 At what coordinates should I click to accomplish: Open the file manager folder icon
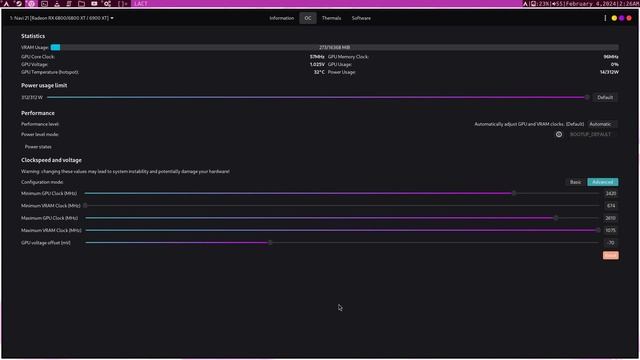coord(82,4)
